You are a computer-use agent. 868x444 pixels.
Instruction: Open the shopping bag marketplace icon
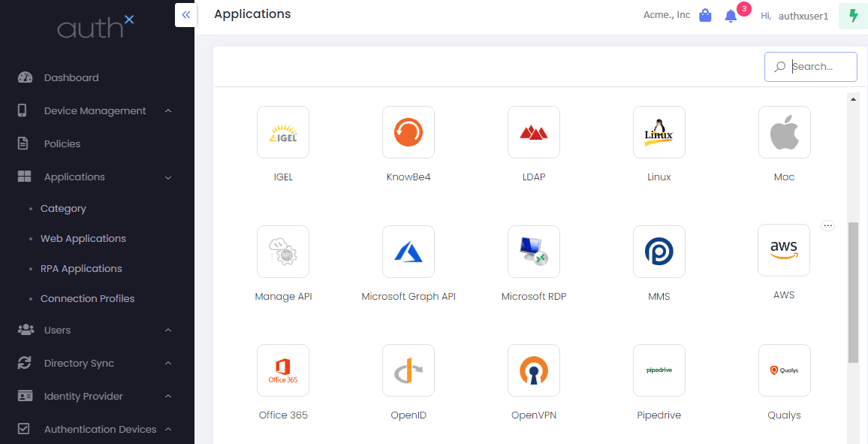point(705,16)
